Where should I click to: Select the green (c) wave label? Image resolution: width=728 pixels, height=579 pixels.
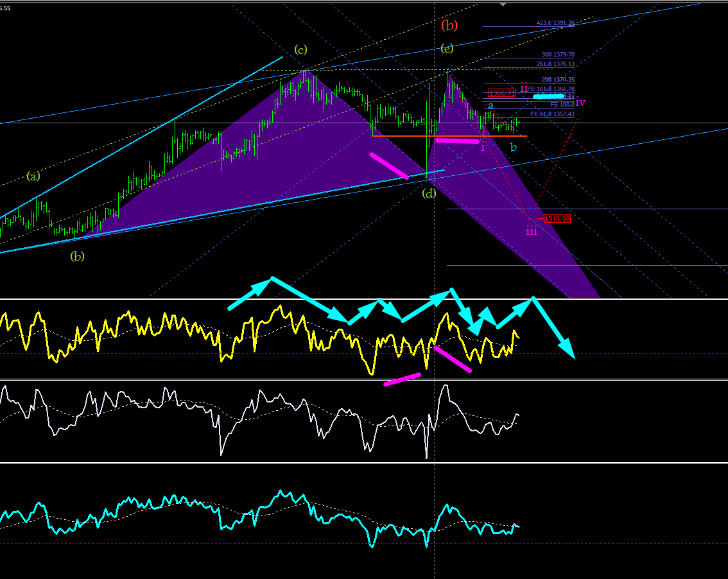[x=300, y=49]
